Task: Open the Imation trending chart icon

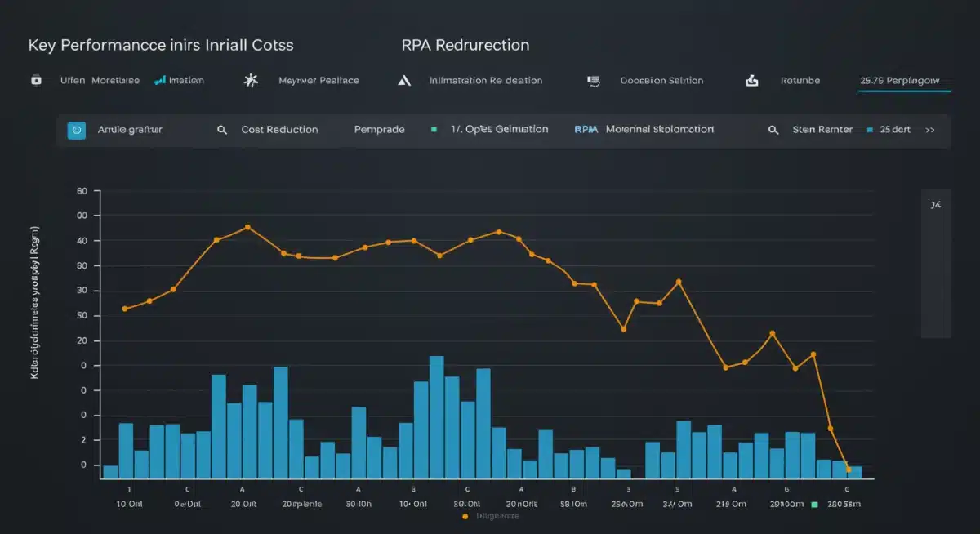Action: 158,80
